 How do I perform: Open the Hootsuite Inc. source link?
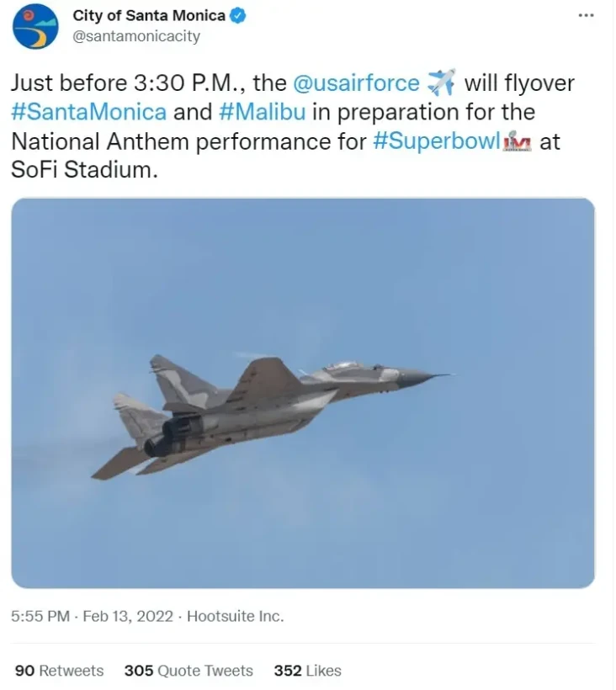(x=236, y=616)
